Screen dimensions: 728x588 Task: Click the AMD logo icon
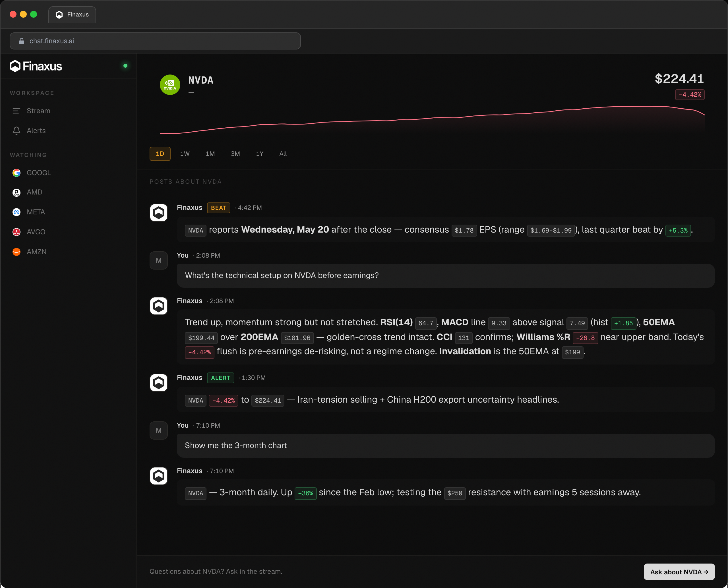[x=16, y=192]
